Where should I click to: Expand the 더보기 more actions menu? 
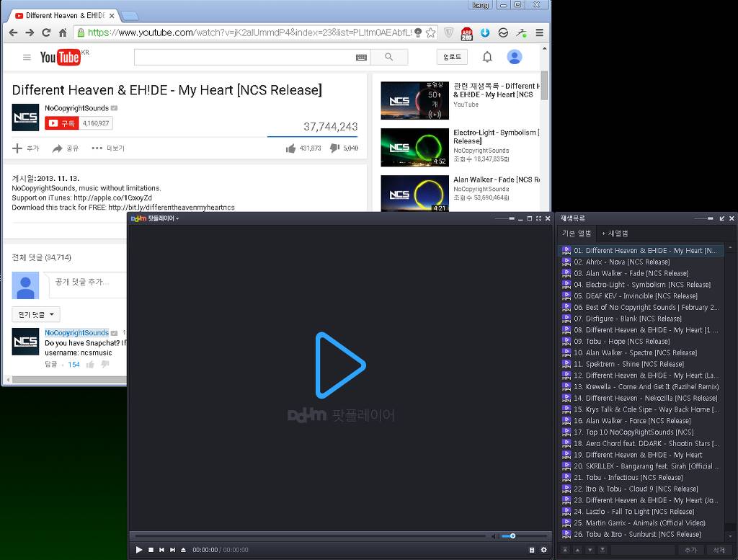(x=108, y=148)
